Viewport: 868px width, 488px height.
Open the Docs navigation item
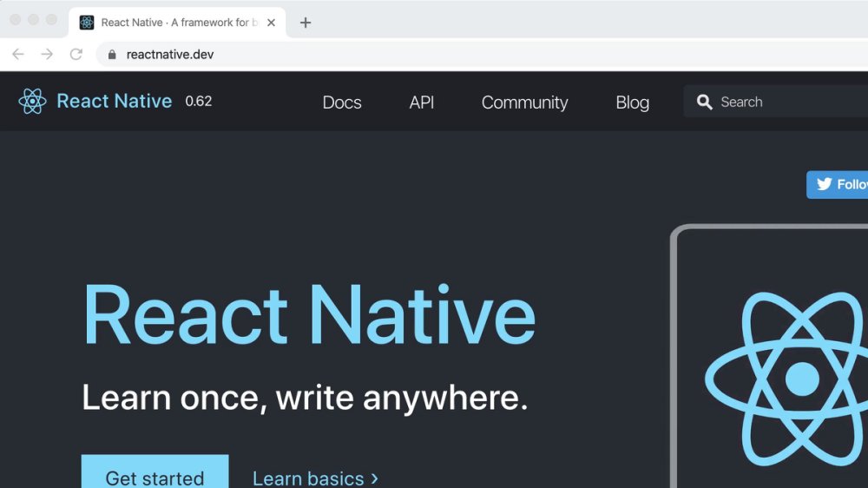tap(342, 102)
